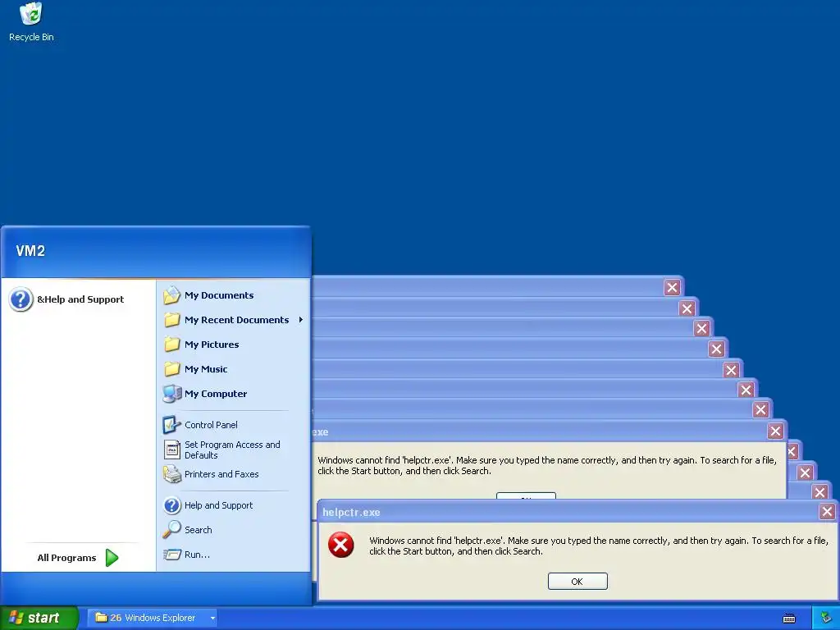
Task: Click the Search magnifier icon
Action: [x=172, y=529]
